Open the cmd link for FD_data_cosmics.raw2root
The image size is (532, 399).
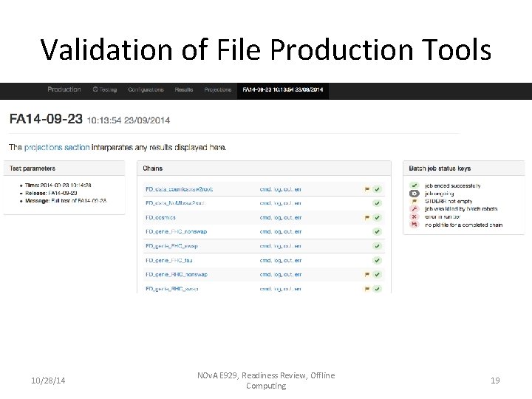[x=265, y=189]
